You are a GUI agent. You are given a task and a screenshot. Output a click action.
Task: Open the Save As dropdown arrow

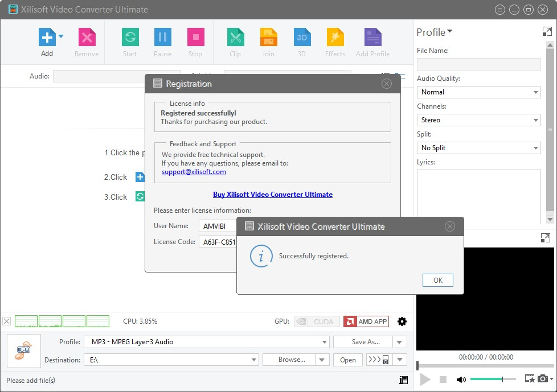(x=400, y=342)
